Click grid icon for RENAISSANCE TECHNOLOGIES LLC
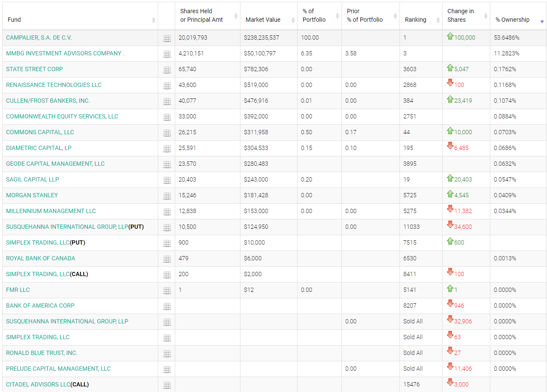 (x=167, y=86)
